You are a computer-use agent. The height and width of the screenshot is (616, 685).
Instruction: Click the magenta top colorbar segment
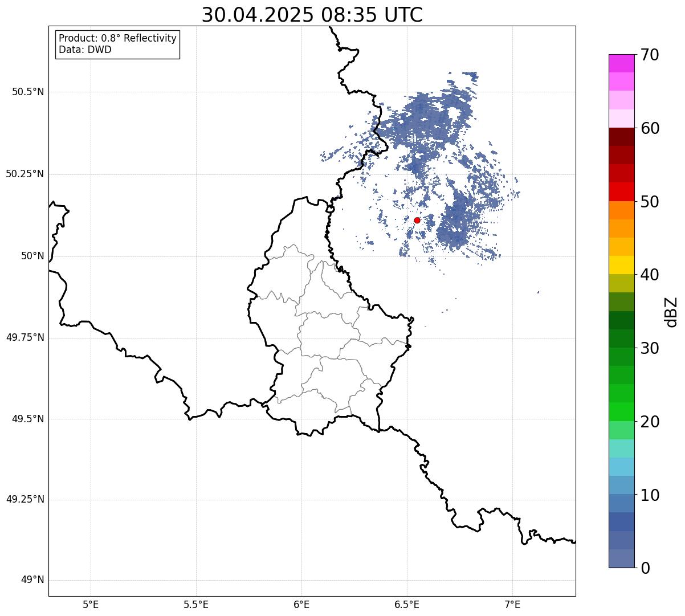point(622,63)
